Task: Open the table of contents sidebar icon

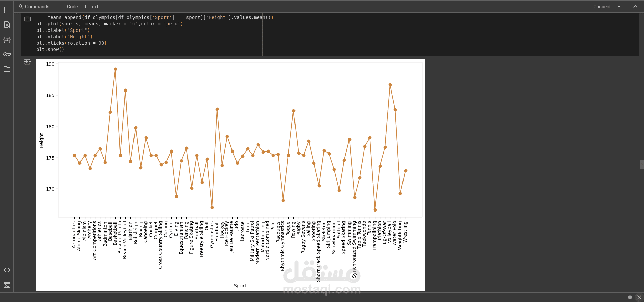Action: coord(7,10)
